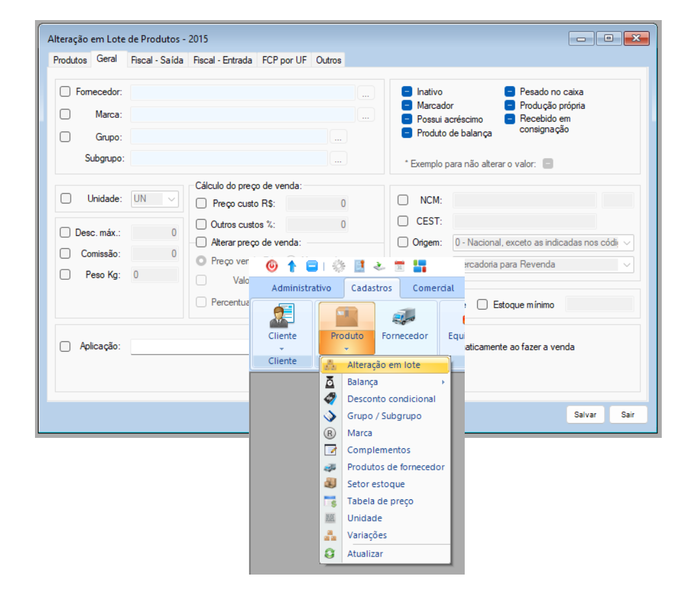Image resolution: width=700 pixels, height=594 pixels.
Task: Click the Cliente person icon in ribbon
Action: pos(283,317)
